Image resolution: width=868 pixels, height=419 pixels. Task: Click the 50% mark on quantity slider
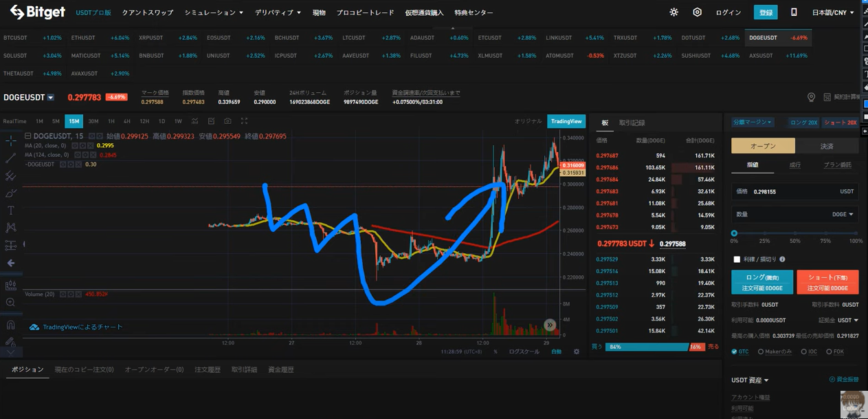point(795,234)
